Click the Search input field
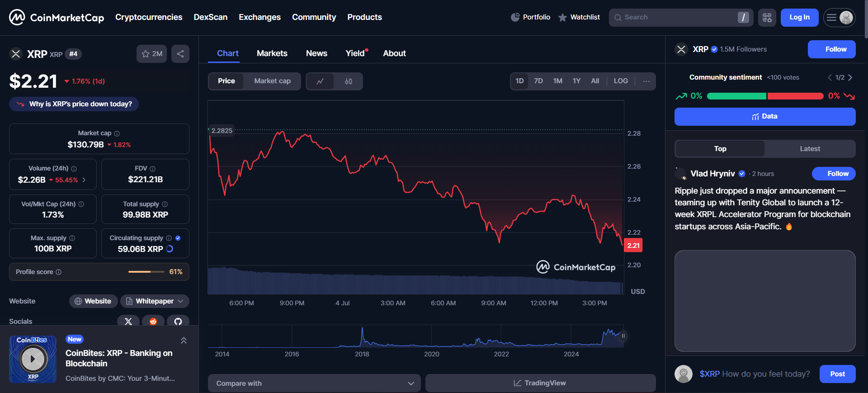This screenshot has width=868, height=393. pyautogui.click(x=680, y=18)
